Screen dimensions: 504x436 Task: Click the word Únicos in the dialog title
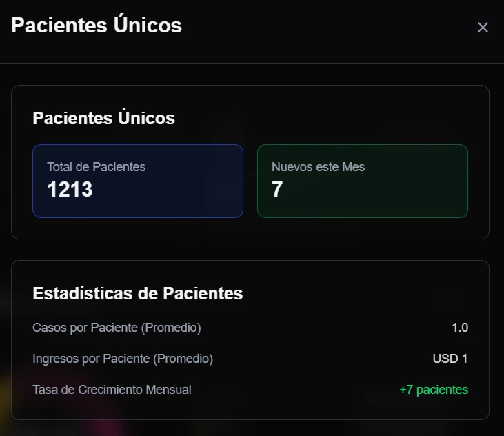pos(147,26)
